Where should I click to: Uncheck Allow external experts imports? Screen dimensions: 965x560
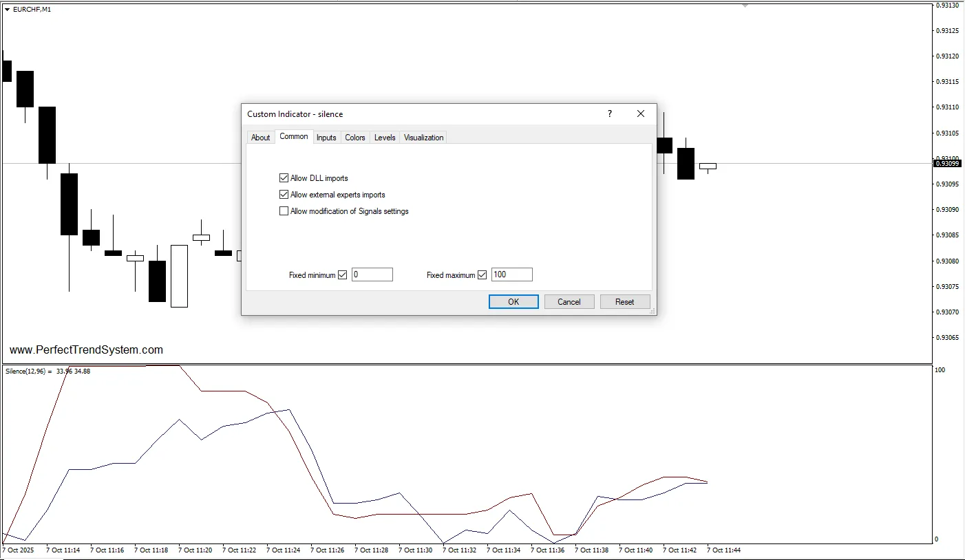pos(284,195)
